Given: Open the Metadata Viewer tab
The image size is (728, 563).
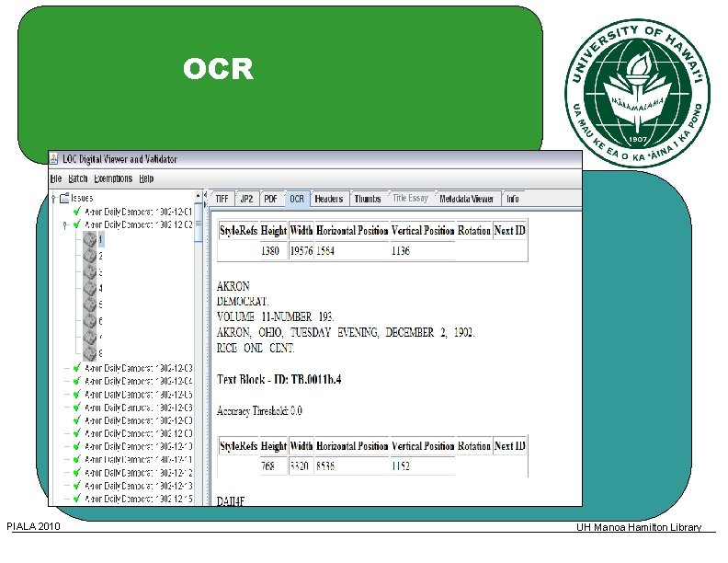Looking at the screenshot, I should coord(467,199).
